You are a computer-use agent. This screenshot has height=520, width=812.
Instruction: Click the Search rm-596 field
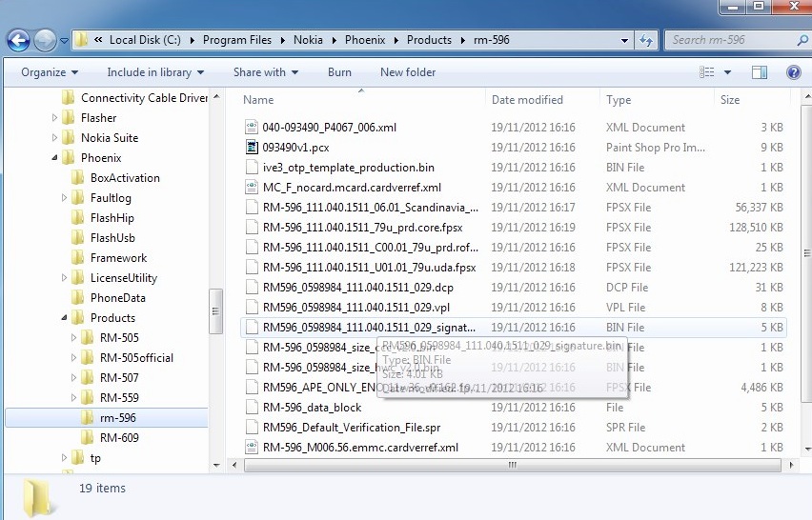[x=731, y=40]
